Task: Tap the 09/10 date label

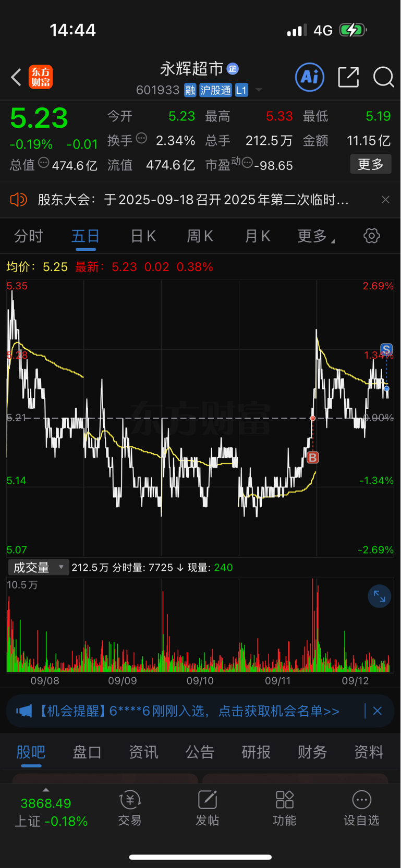Action: tap(200, 680)
